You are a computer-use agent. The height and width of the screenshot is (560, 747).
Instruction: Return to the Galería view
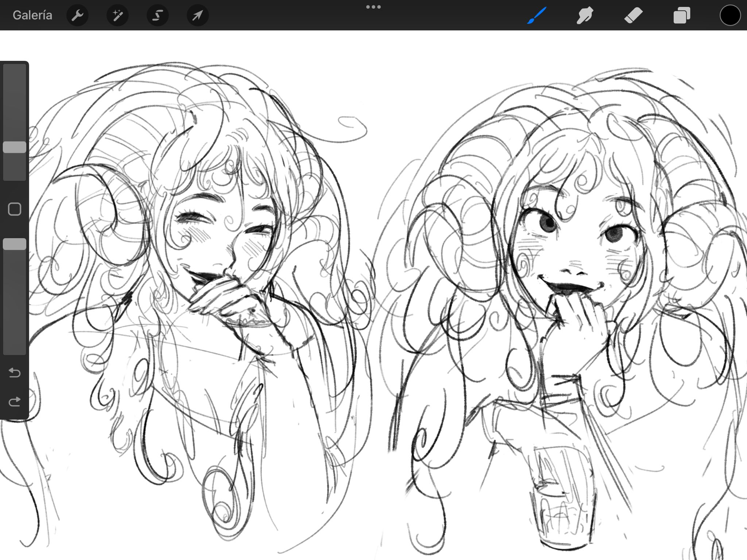pos(32,15)
